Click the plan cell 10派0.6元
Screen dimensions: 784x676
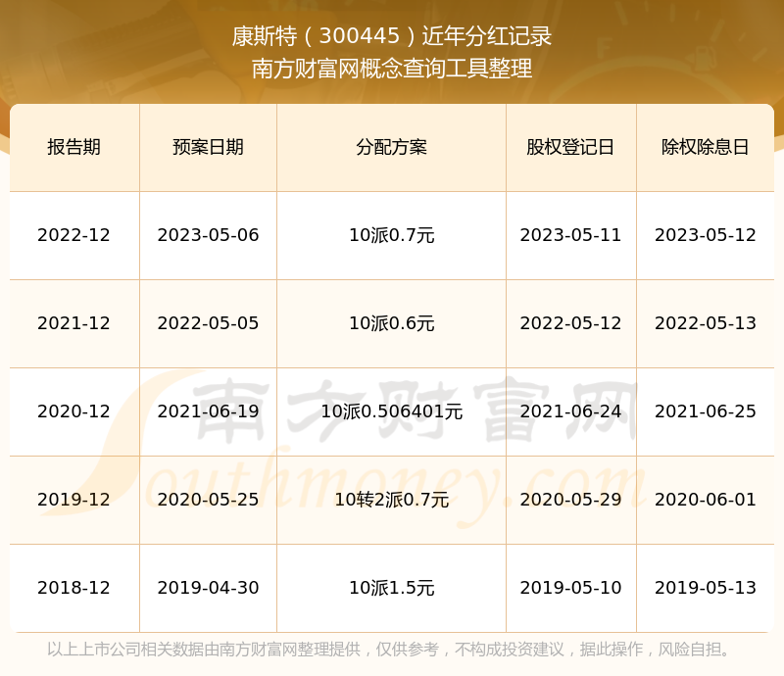point(391,323)
